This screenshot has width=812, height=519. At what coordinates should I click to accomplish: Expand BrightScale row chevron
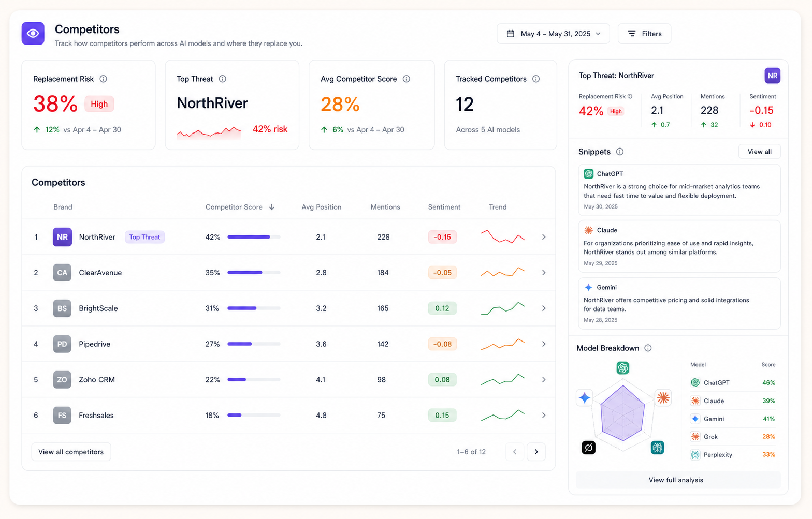544,308
